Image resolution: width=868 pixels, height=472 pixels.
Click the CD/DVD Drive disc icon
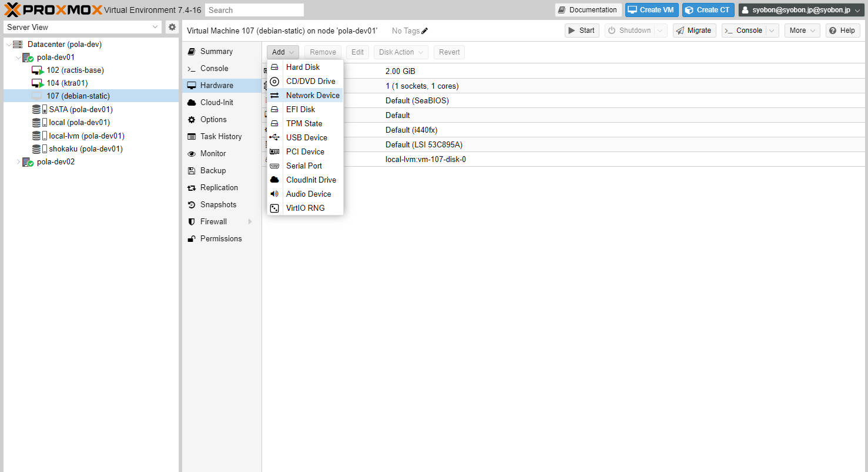tap(274, 81)
